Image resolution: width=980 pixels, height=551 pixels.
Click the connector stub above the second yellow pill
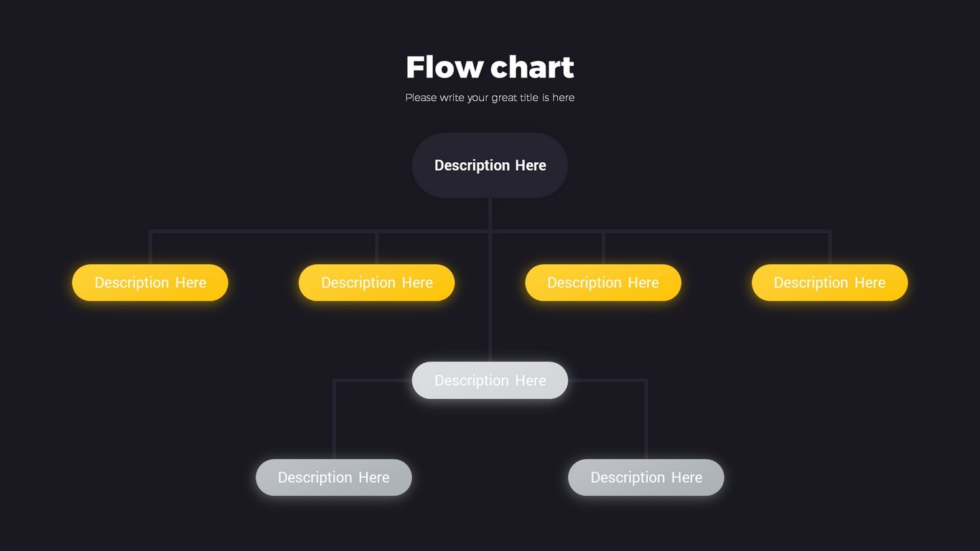pos(377,249)
